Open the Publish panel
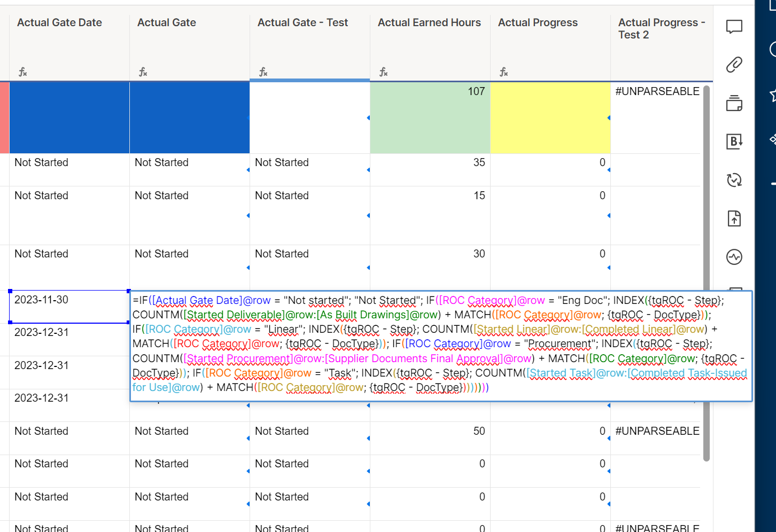The image size is (776, 532). click(x=734, y=218)
